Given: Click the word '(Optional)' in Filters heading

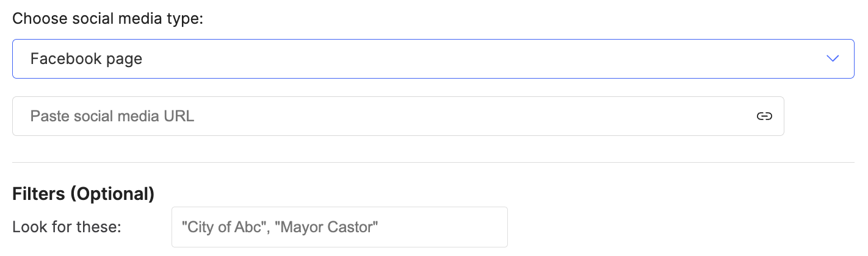Looking at the screenshot, I should click(x=112, y=194).
